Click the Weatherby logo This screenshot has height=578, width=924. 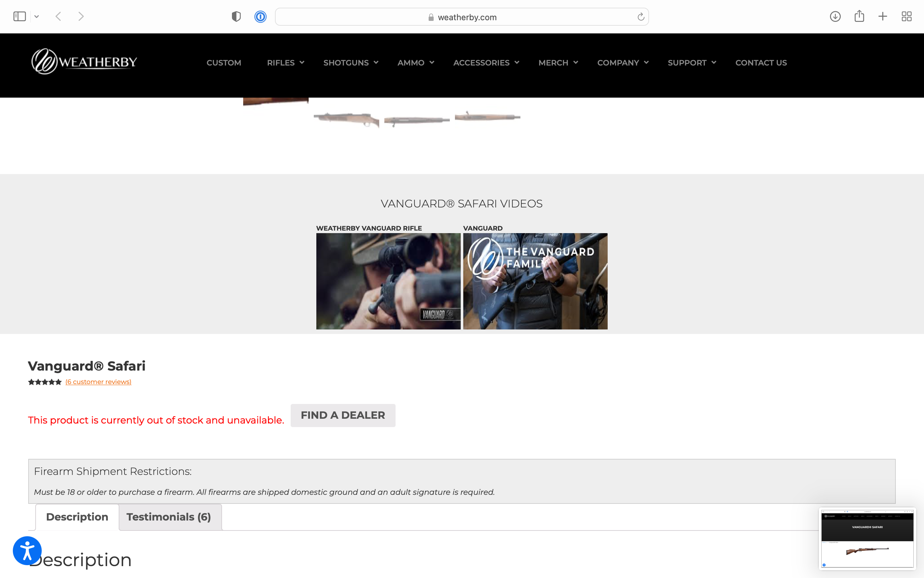point(84,62)
